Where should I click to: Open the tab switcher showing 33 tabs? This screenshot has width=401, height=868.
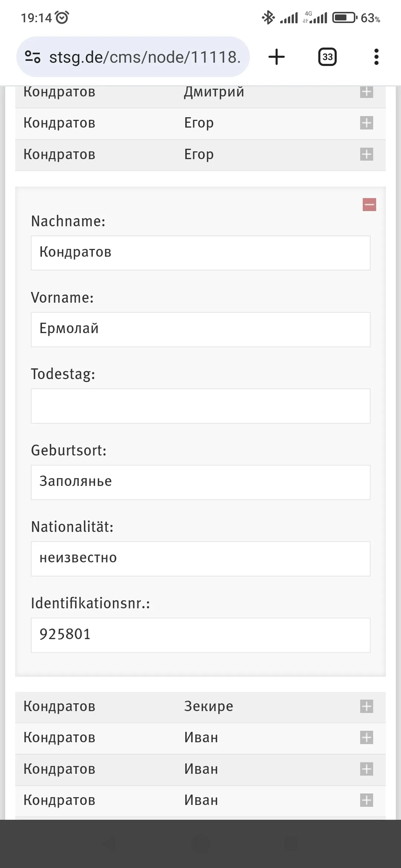click(327, 57)
